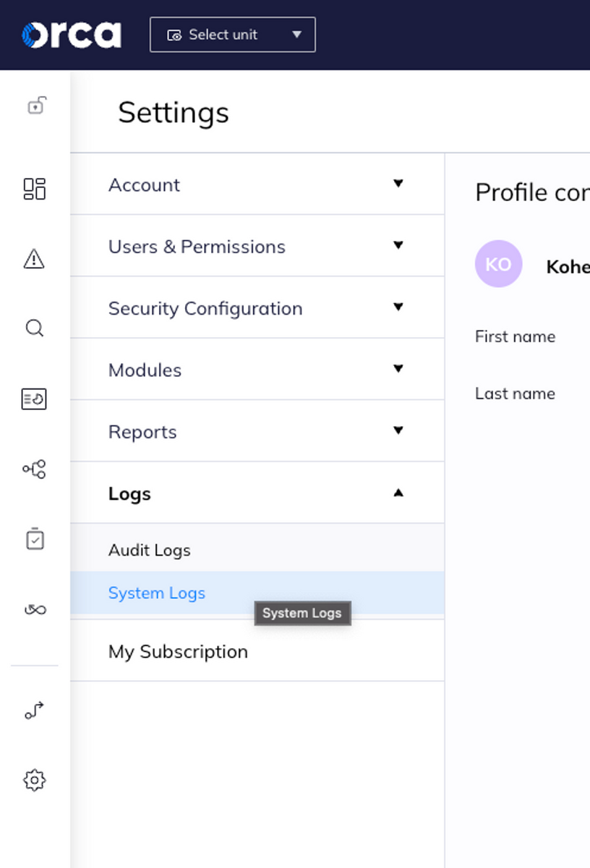The image size is (590, 868).
Task: Select the System Logs menu entry
Action: coord(156,592)
